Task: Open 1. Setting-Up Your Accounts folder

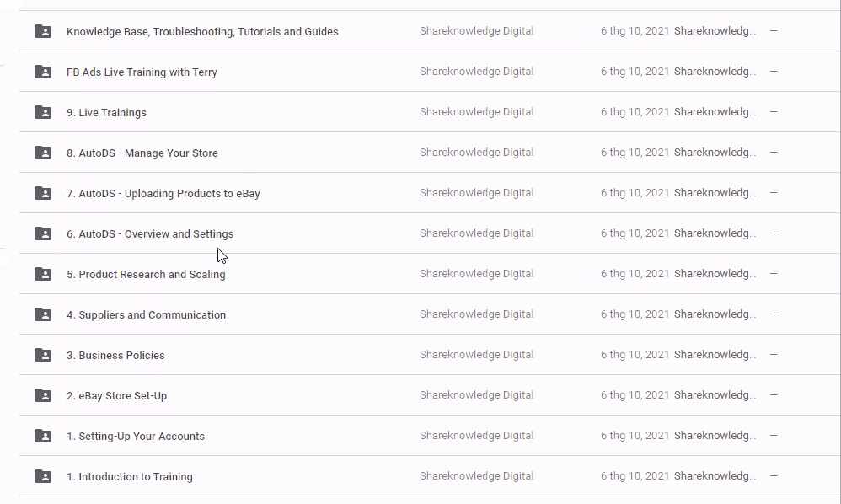Action: click(136, 437)
